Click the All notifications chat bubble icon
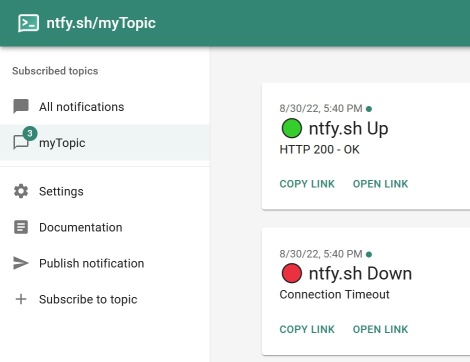Image resolution: width=470 pixels, height=362 pixels. 21,107
